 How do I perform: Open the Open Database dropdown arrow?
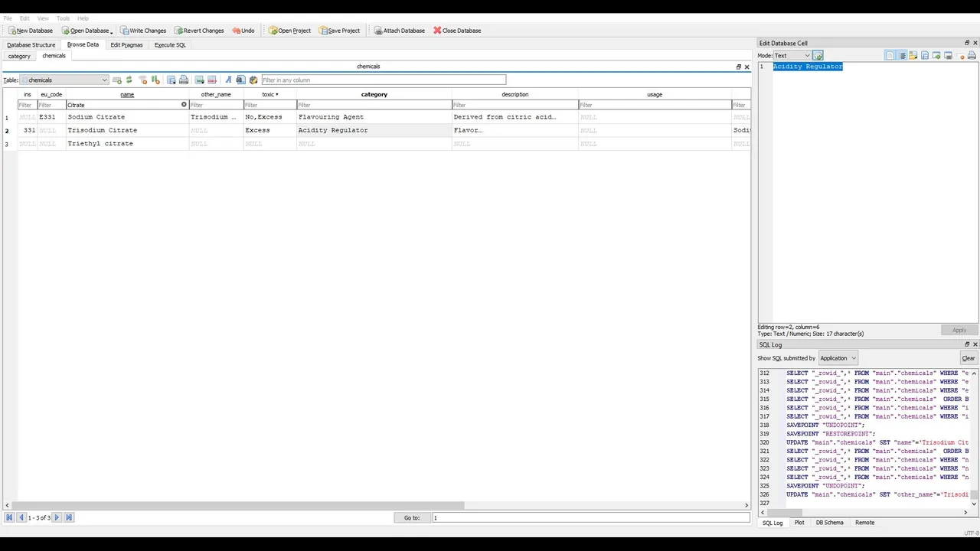(x=112, y=31)
